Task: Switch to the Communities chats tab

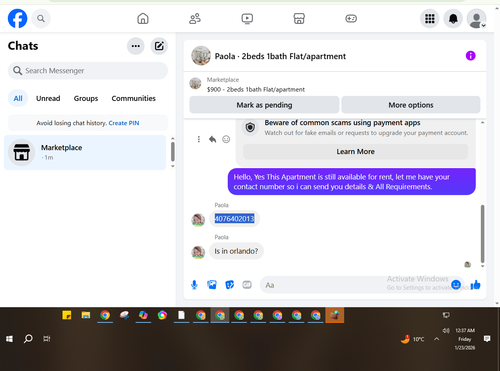Action: click(133, 98)
